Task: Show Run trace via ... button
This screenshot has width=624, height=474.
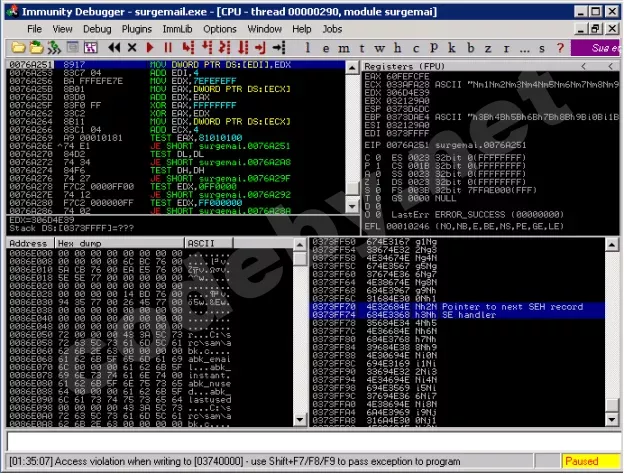Action: pyautogui.click(x=525, y=49)
